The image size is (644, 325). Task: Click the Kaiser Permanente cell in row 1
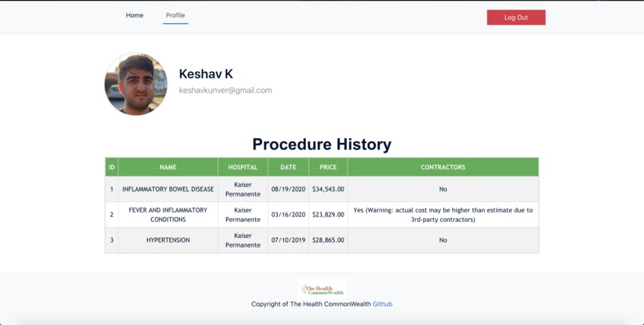coord(243,189)
